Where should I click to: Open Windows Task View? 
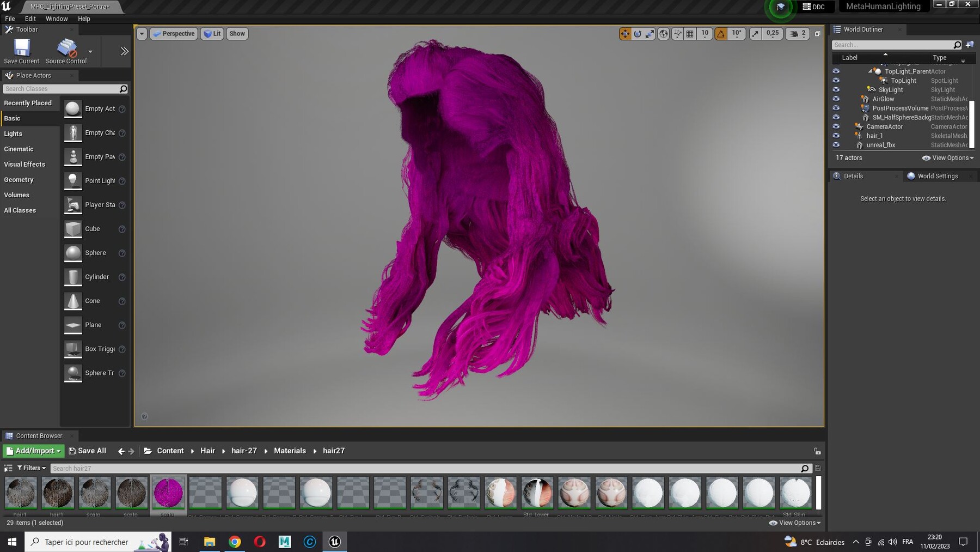(183, 542)
